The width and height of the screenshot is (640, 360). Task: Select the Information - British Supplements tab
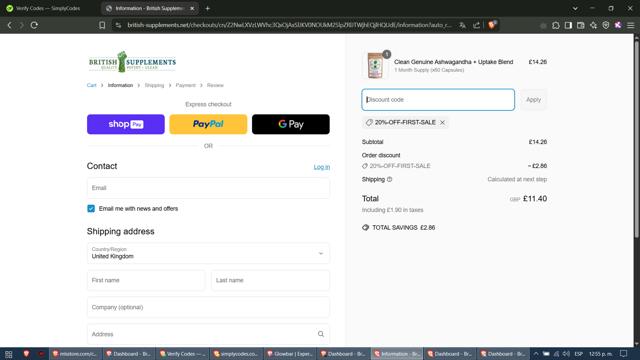(x=149, y=8)
